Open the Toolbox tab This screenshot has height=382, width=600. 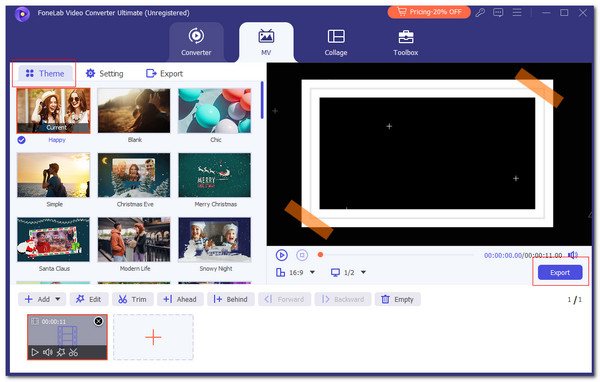[x=406, y=42]
